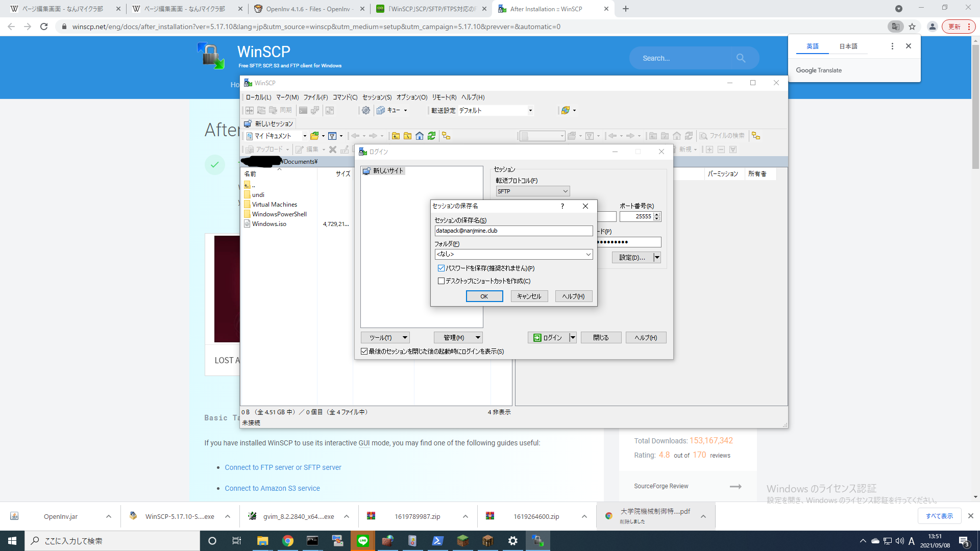Image resolution: width=980 pixels, height=551 pixels.
Task: Select the Windows.iso file in local panel
Action: (269, 224)
